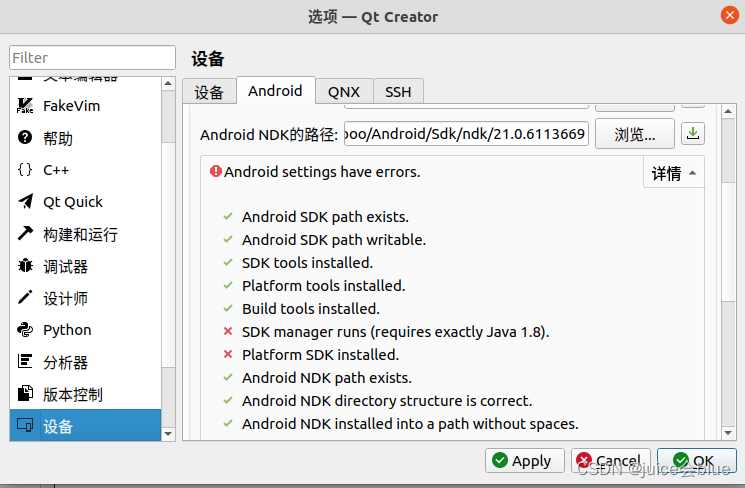Screen dimensions: 745x488
Task: Click the pencil icon for 设计师
Action: [x=25, y=297]
